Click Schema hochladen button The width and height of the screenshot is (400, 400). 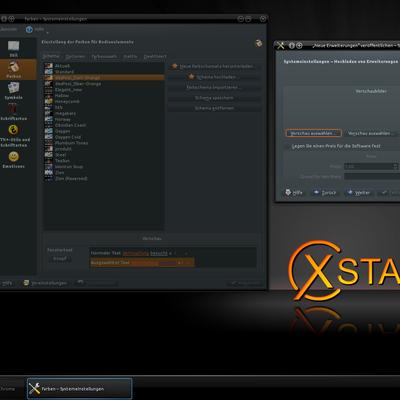(214, 77)
